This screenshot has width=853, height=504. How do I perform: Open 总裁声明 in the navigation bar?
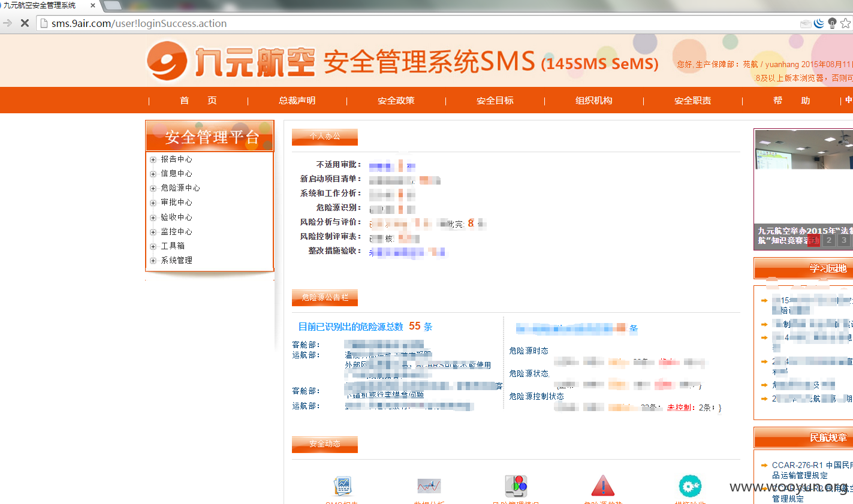click(297, 100)
